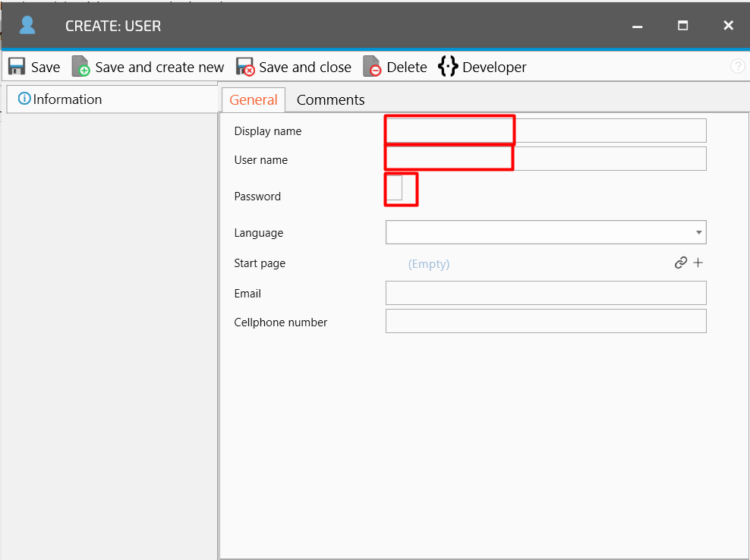Viewport: 750px width, 560px height.
Task: Click the Start page plus icon
Action: (x=698, y=263)
